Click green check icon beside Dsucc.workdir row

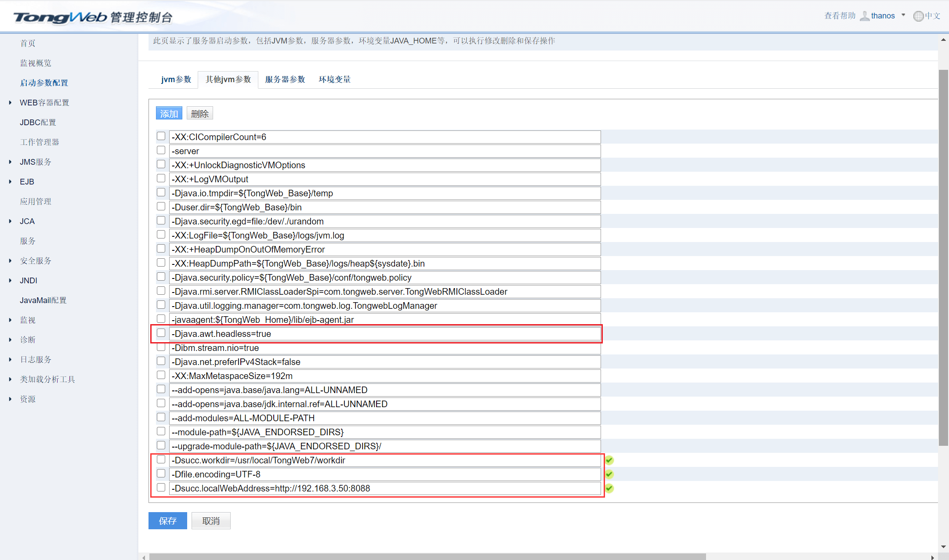click(x=609, y=460)
